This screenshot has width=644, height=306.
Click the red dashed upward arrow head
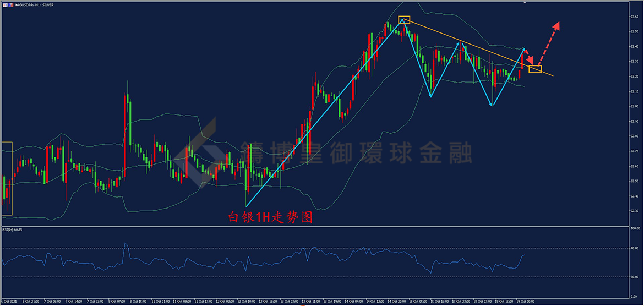[558, 25]
